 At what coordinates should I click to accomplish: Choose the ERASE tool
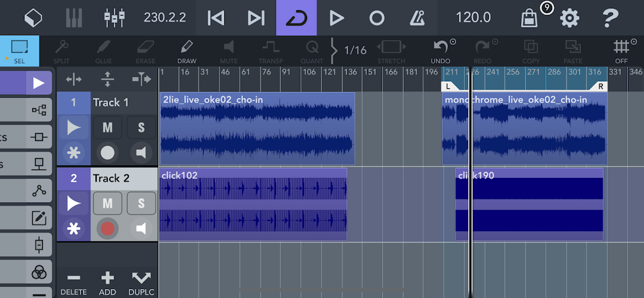tap(145, 51)
